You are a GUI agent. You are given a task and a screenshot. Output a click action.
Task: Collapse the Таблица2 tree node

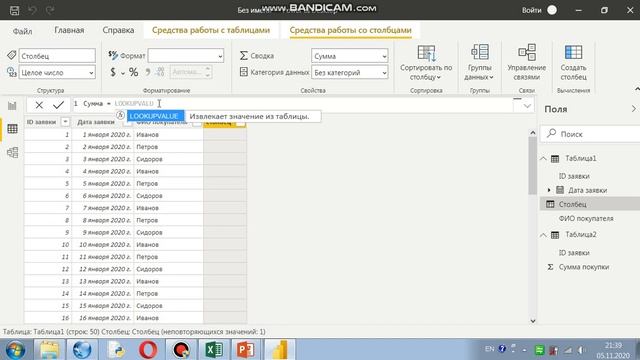(543, 235)
